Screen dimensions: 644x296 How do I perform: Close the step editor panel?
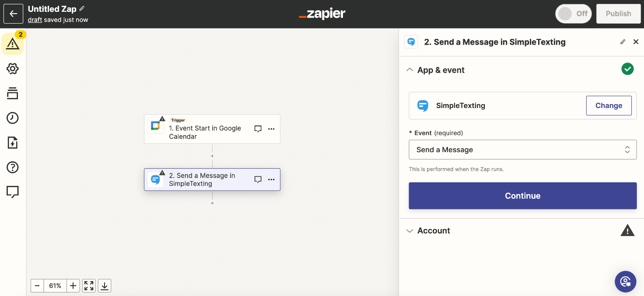point(636,42)
